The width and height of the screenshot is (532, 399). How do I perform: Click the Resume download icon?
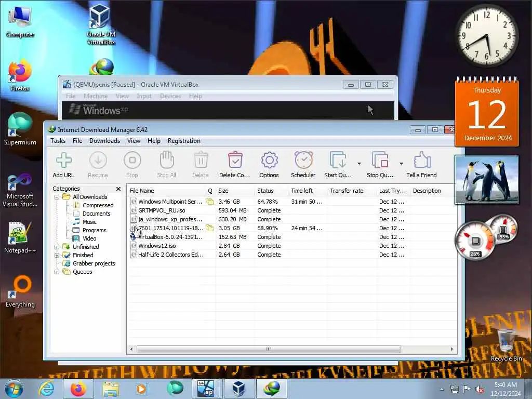(x=98, y=160)
